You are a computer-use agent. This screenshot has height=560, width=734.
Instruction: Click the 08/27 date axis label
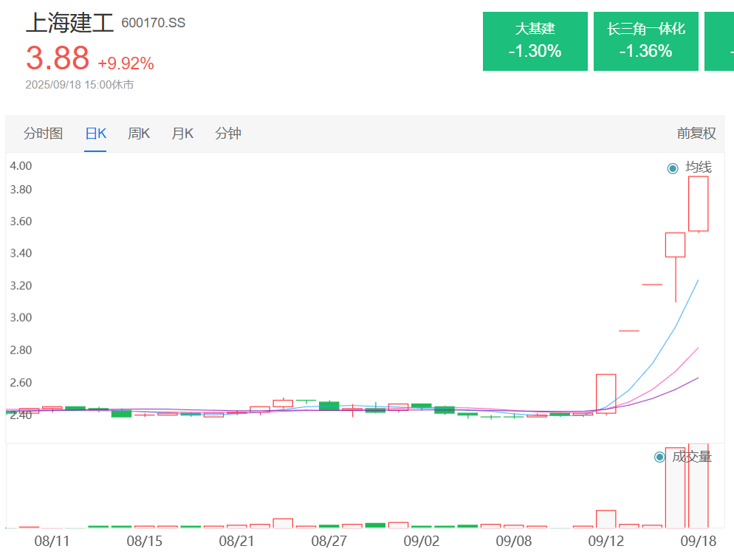(x=329, y=542)
